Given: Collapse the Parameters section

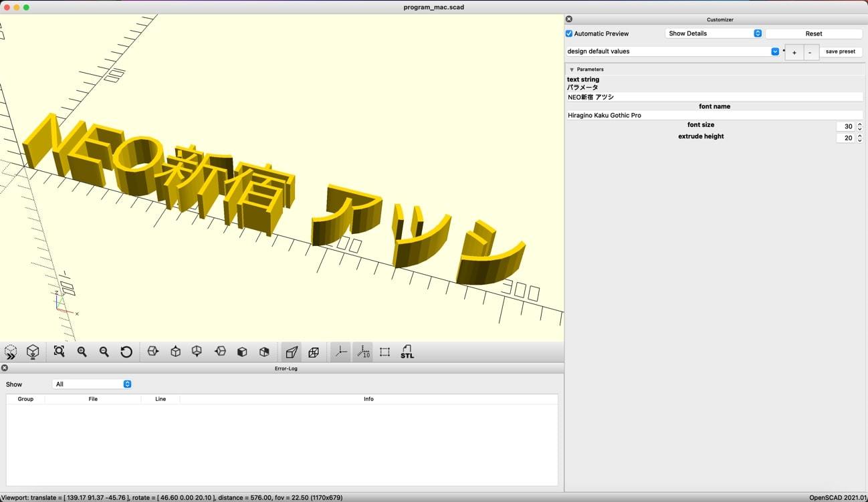Looking at the screenshot, I should pos(572,70).
